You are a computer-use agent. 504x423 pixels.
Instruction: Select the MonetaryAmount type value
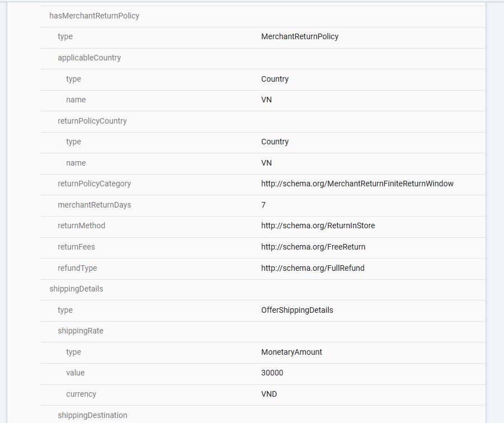coord(291,352)
